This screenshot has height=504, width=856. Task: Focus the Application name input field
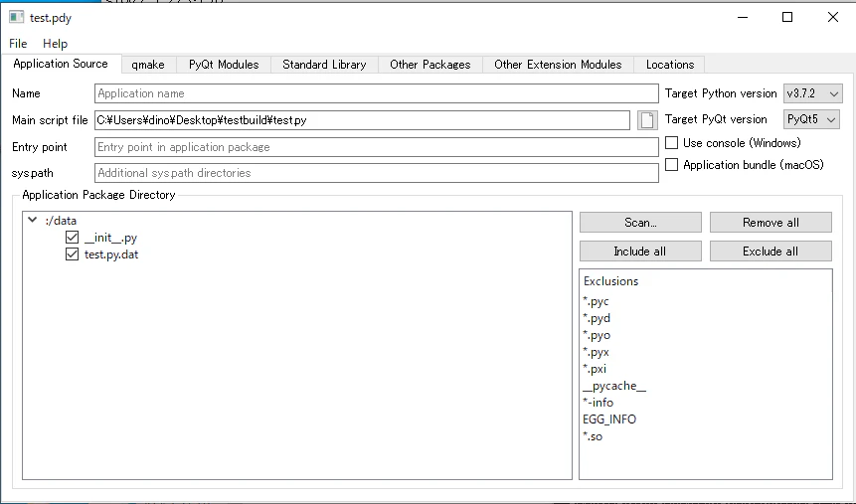376,93
